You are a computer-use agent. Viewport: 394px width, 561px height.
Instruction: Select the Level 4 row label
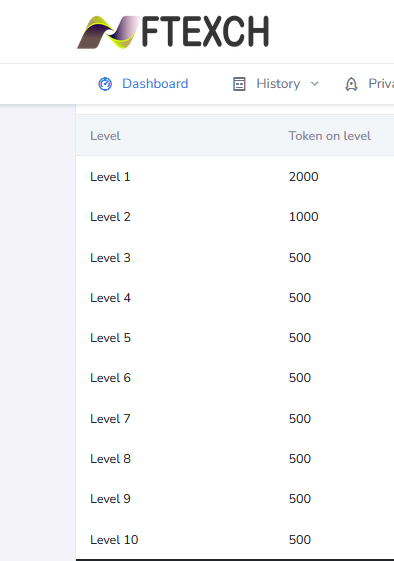(x=110, y=298)
